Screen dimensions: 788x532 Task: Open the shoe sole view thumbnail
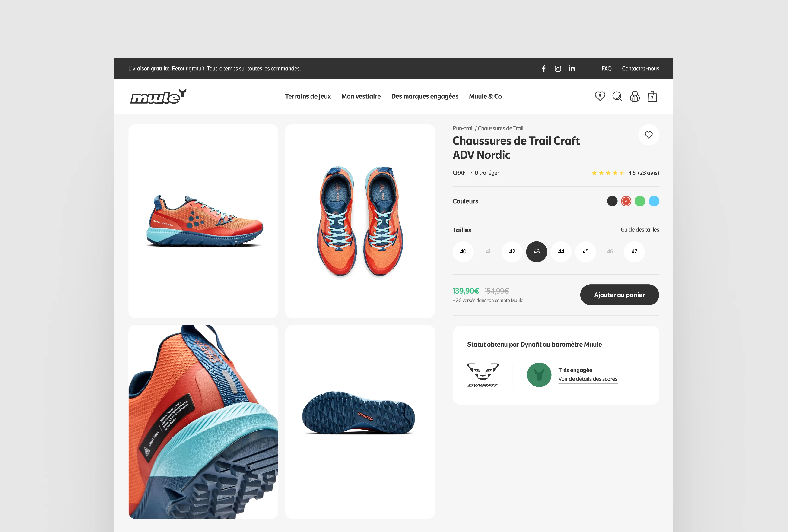(x=360, y=421)
